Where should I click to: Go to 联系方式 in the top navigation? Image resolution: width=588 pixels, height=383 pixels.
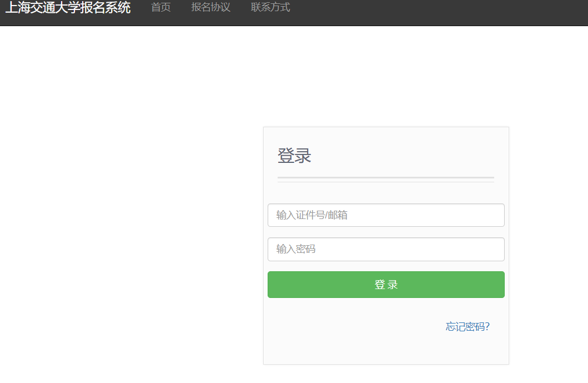point(270,8)
